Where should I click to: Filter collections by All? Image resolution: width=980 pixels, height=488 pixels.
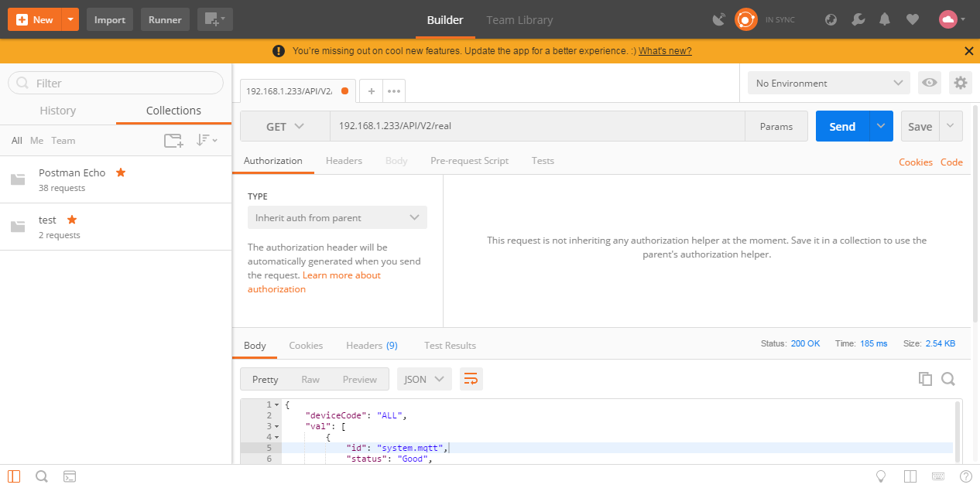pos(17,141)
